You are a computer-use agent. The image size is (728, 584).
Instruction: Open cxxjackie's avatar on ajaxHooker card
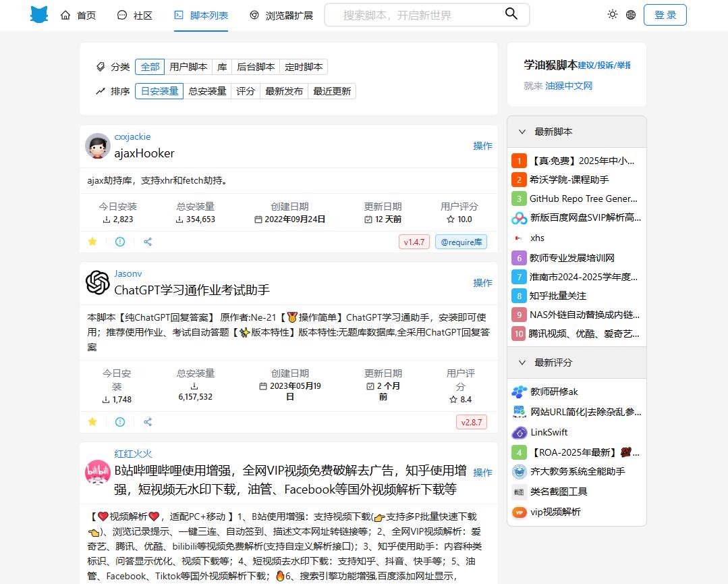98,146
